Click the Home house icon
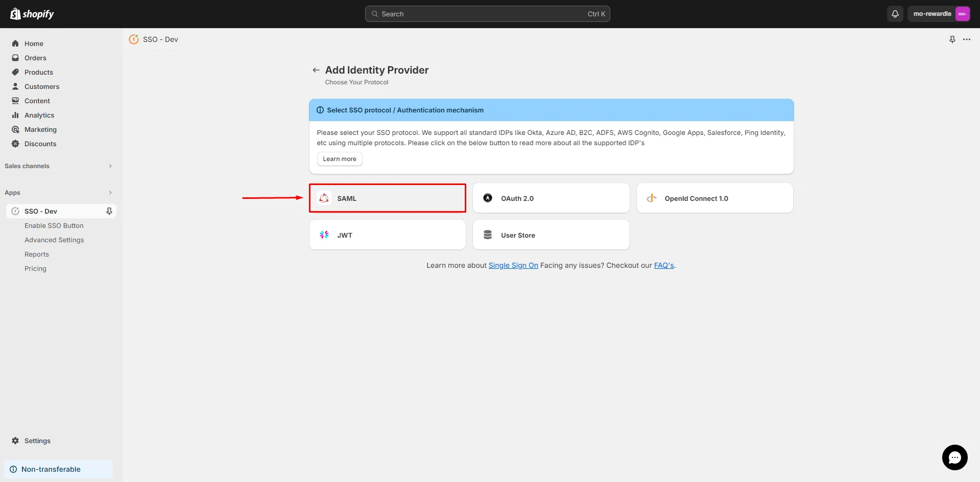Image resolution: width=980 pixels, height=482 pixels. coord(15,43)
